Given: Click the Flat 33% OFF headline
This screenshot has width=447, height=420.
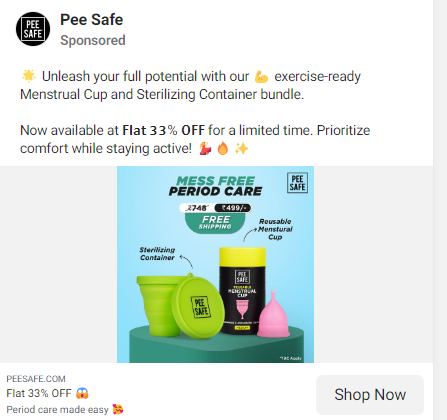Looking at the screenshot, I should [x=39, y=393].
